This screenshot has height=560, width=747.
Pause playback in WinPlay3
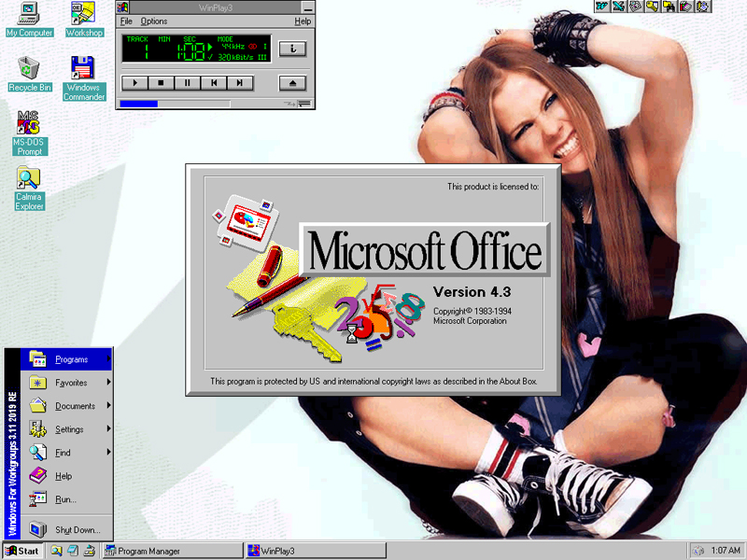pos(187,83)
